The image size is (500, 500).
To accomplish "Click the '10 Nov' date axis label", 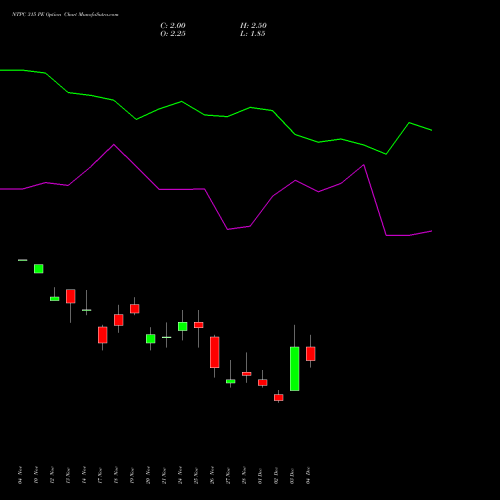I will pyautogui.click(x=36, y=475).
